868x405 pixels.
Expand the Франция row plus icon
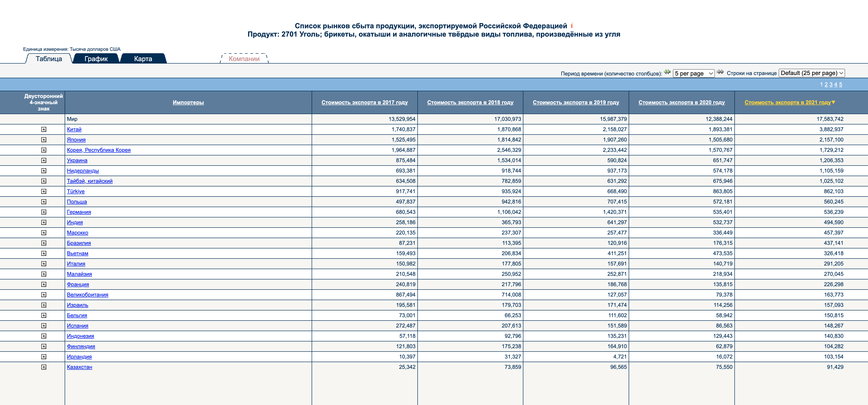click(x=44, y=285)
